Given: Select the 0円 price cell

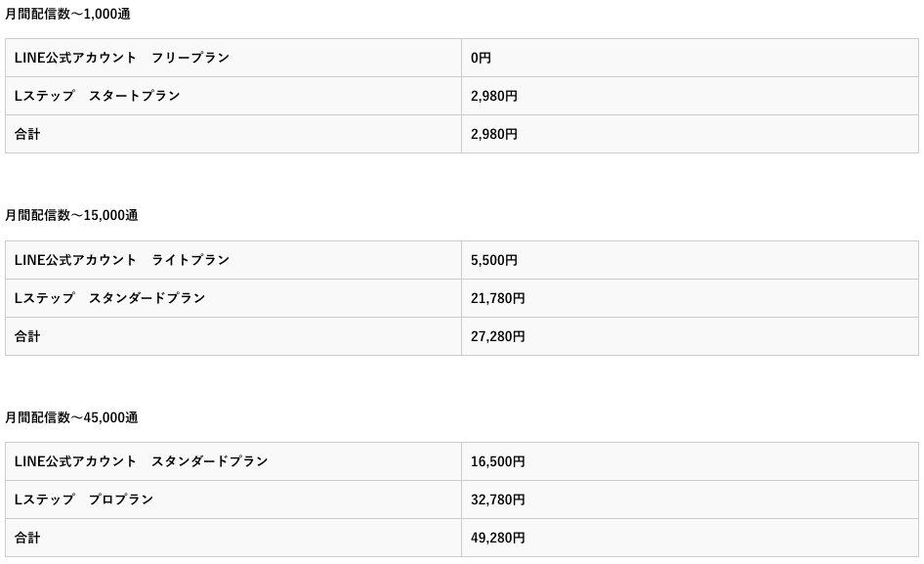Looking at the screenshot, I should 690,58.
